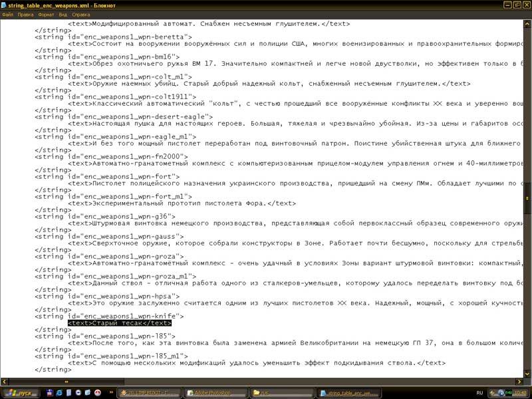This screenshot has height=399, width=532.
Task: Click the round red quick launch icon
Action: pos(97,393)
